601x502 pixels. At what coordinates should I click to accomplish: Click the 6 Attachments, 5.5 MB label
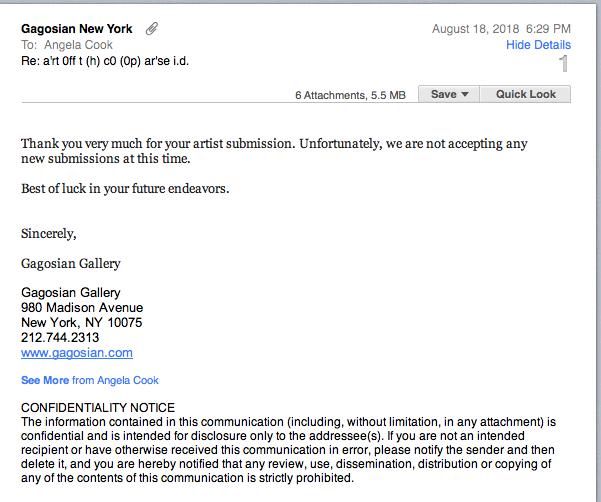point(350,95)
